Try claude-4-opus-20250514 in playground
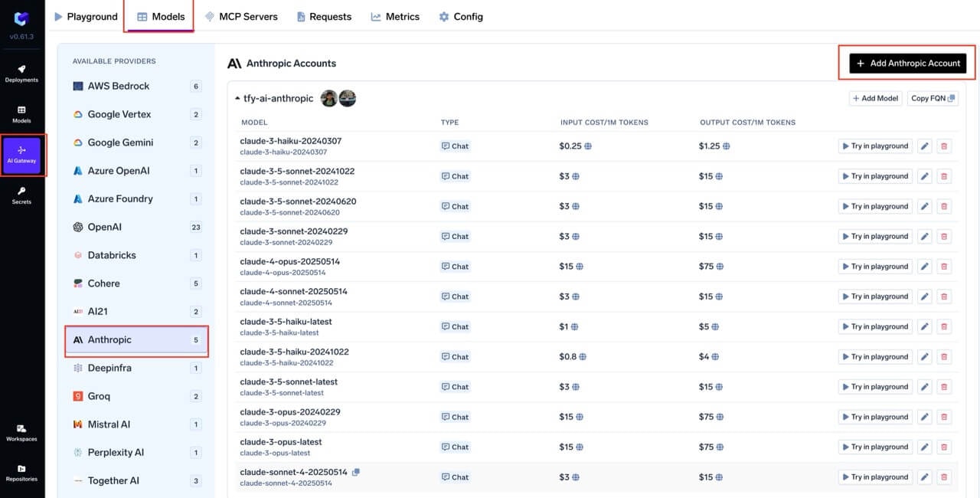The width and height of the screenshot is (980, 498). pyautogui.click(x=875, y=267)
